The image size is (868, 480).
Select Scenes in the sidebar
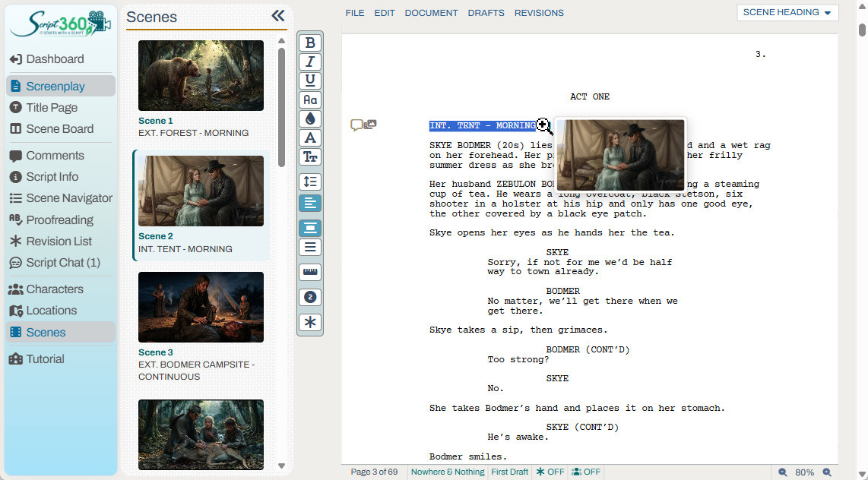61,333
